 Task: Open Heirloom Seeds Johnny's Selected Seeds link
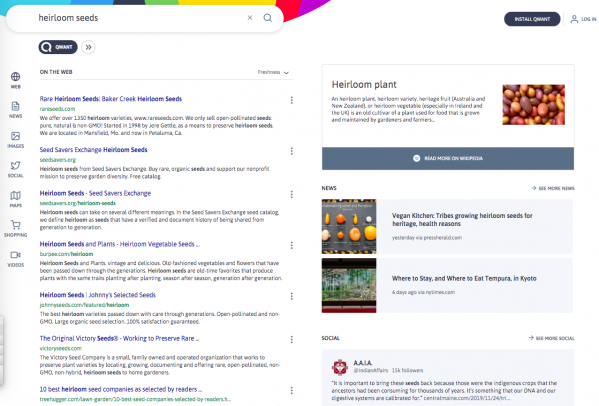[x=97, y=295]
